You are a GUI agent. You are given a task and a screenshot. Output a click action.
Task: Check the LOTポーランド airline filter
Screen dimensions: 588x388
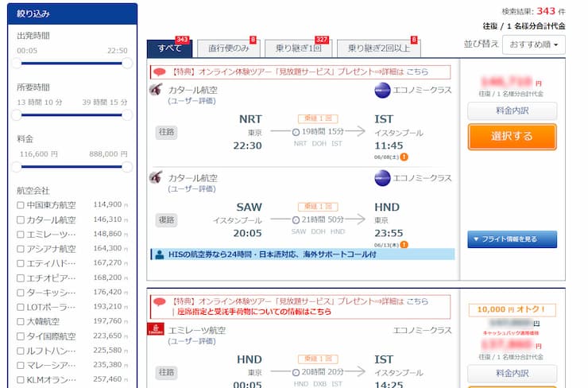point(21,308)
